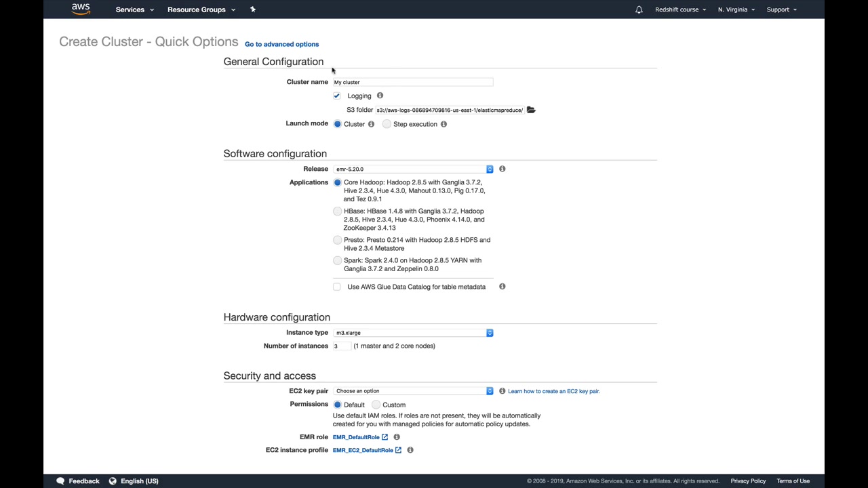Go to advanced options link
Screen dimensions: 868x488
click(x=281, y=44)
